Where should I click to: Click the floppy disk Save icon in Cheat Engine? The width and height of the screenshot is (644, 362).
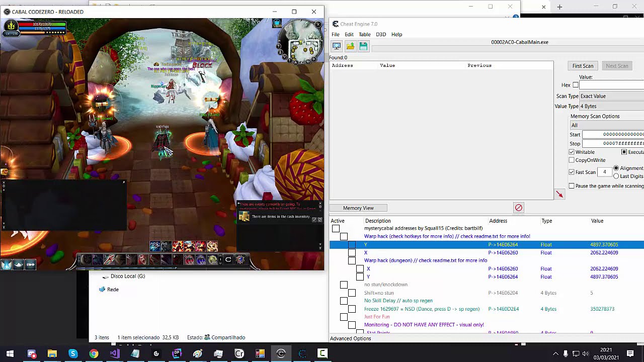[x=363, y=46]
